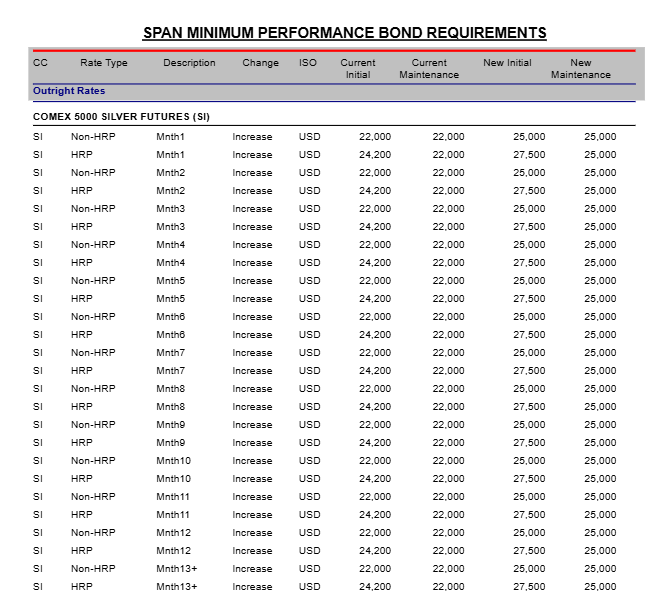Viewport: 672px width, 610px height.
Task: Select the 'Outright Rates' section heading
Action: pyautogui.click(x=69, y=91)
